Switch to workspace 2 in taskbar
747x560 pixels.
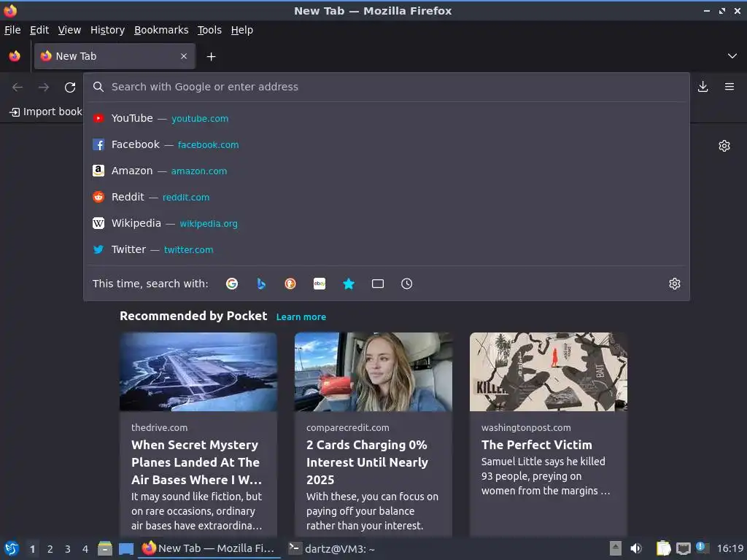tap(50, 549)
